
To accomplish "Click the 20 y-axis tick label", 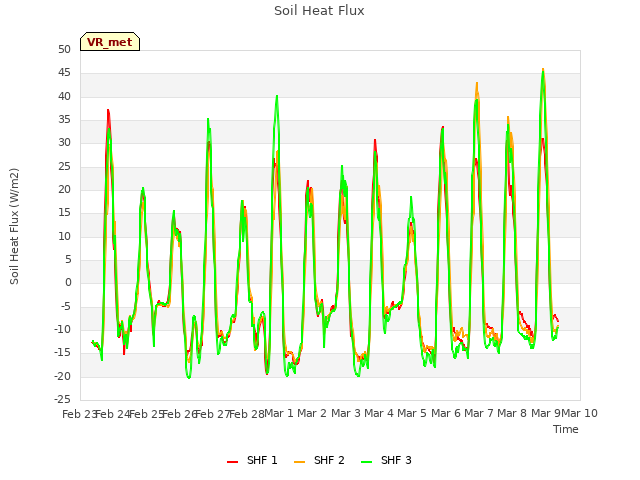I will (64, 190).
